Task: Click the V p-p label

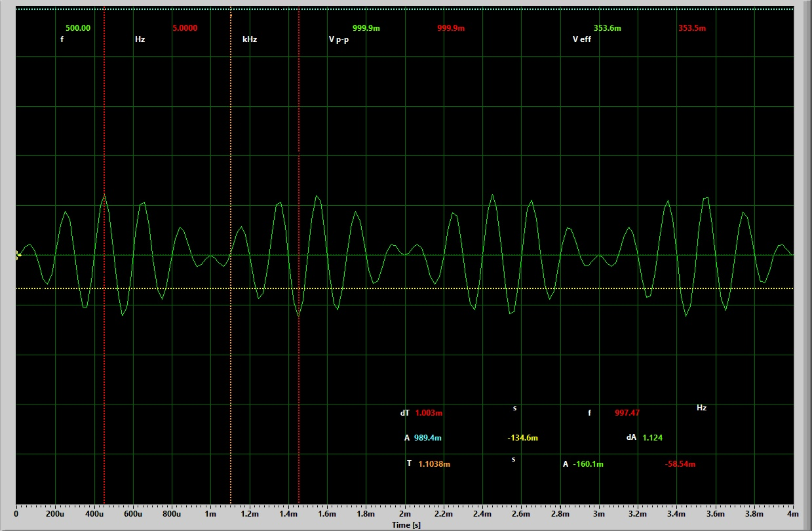Action: click(x=339, y=39)
